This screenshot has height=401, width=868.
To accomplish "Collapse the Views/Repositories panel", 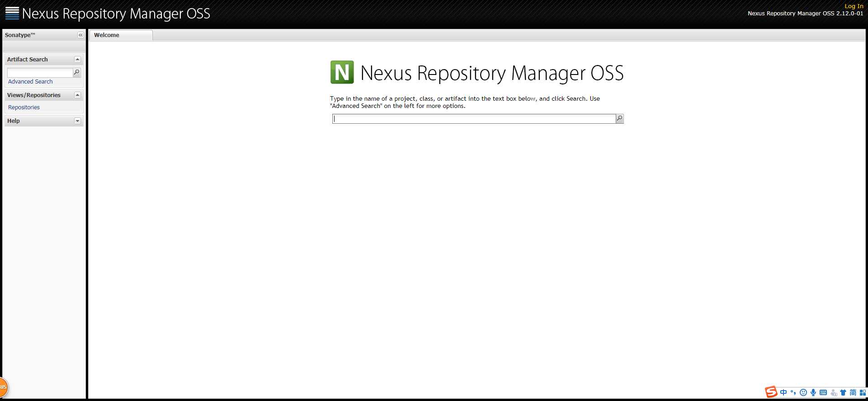I will 77,95.
